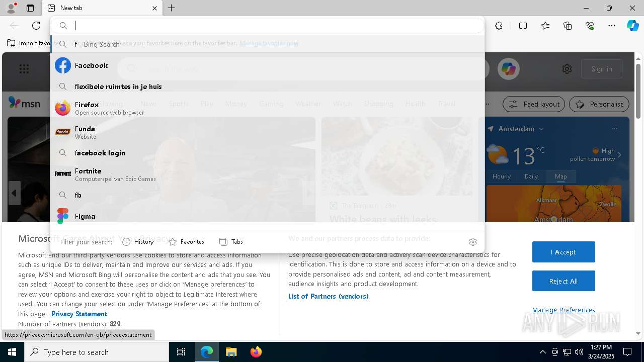Select the weather Map tab
The width and height of the screenshot is (644, 362).
point(560,176)
